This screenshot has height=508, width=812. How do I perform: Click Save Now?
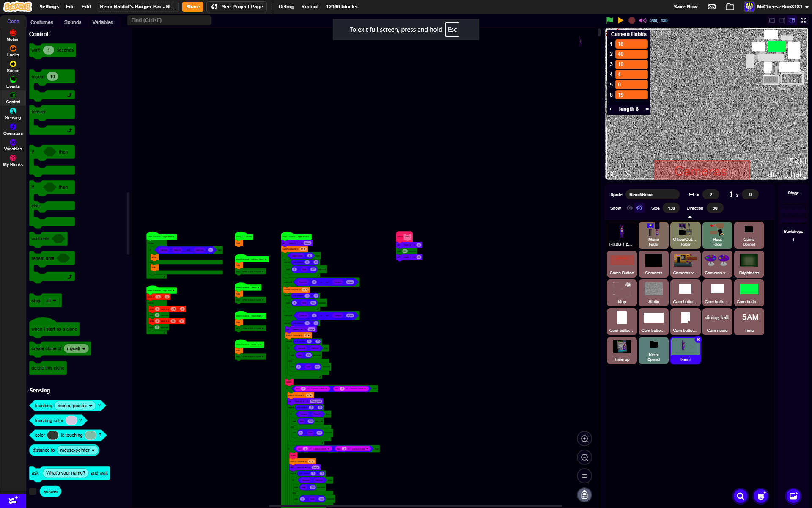point(686,6)
